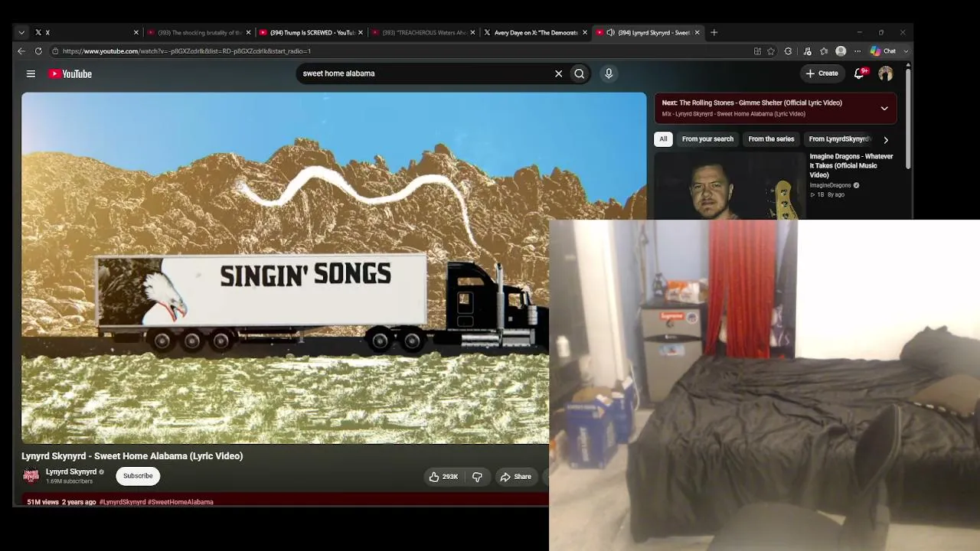980x551 pixels.
Task: Open the split screen icon in address bar
Action: click(757, 51)
